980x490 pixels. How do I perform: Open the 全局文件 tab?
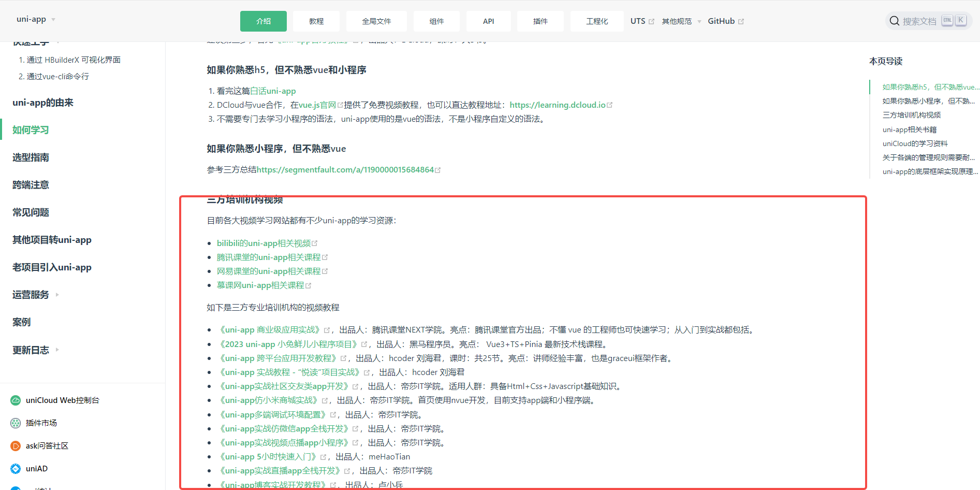(x=376, y=21)
